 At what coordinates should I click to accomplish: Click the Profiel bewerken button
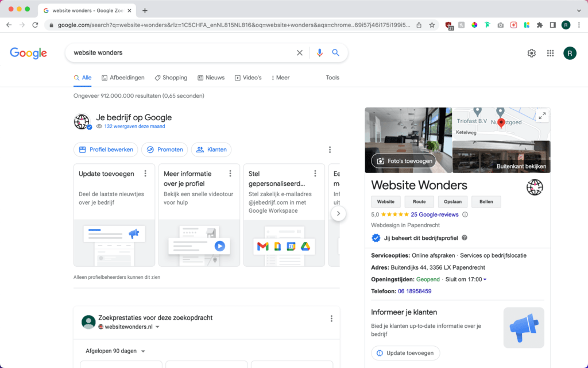106,149
